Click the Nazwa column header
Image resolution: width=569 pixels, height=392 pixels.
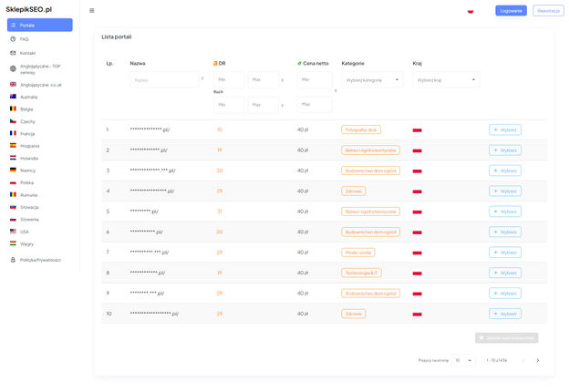click(138, 64)
